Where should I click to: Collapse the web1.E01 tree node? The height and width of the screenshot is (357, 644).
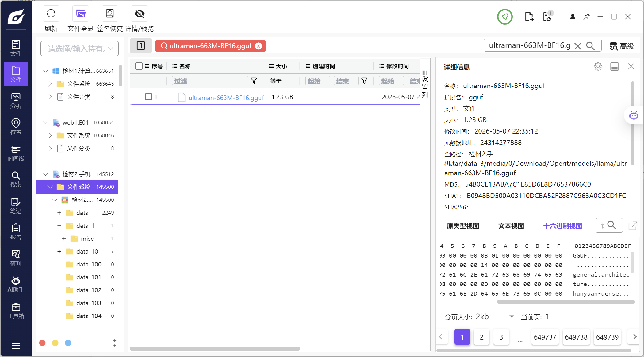click(x=46, y=122)
